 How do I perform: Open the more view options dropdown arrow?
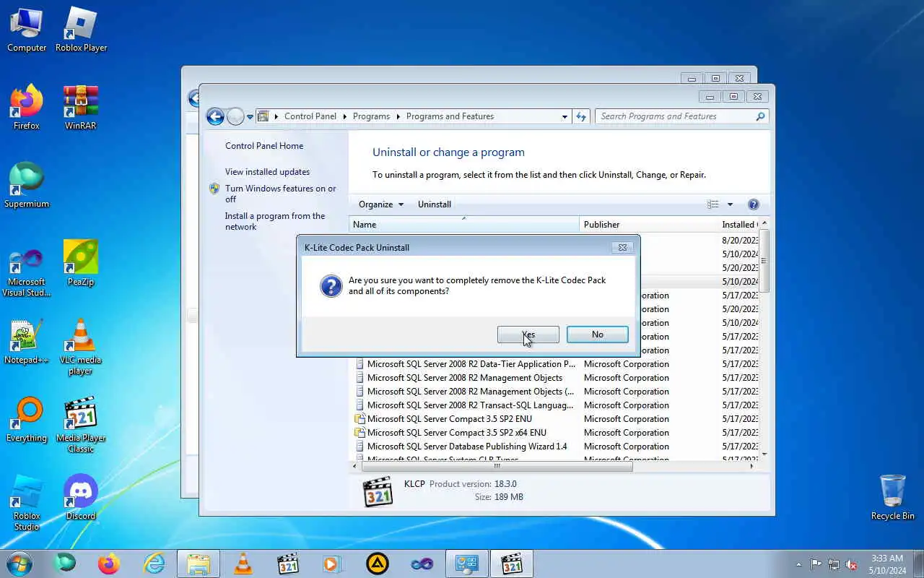[730, 204]
